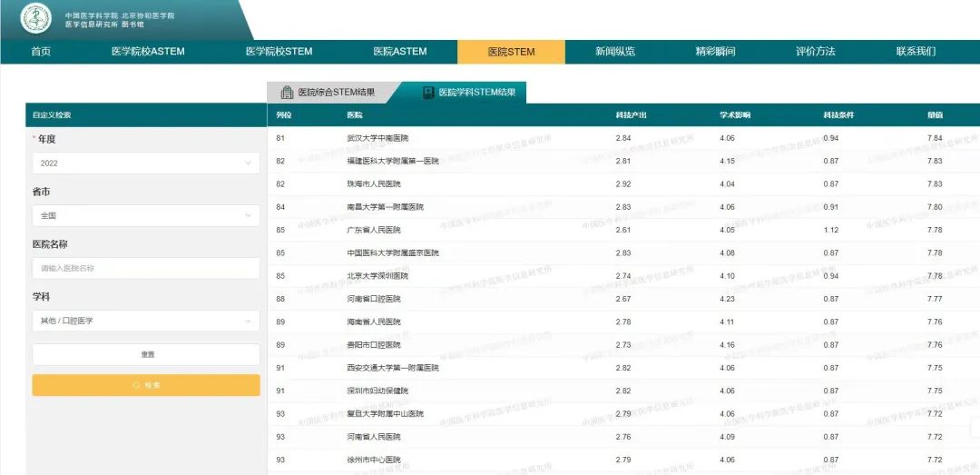This screenshot has width=980, height=475.
Task: Click 学术影响 value 4.15 for 福建医科大学附属第一医院
Action: [x=727, y=161]
